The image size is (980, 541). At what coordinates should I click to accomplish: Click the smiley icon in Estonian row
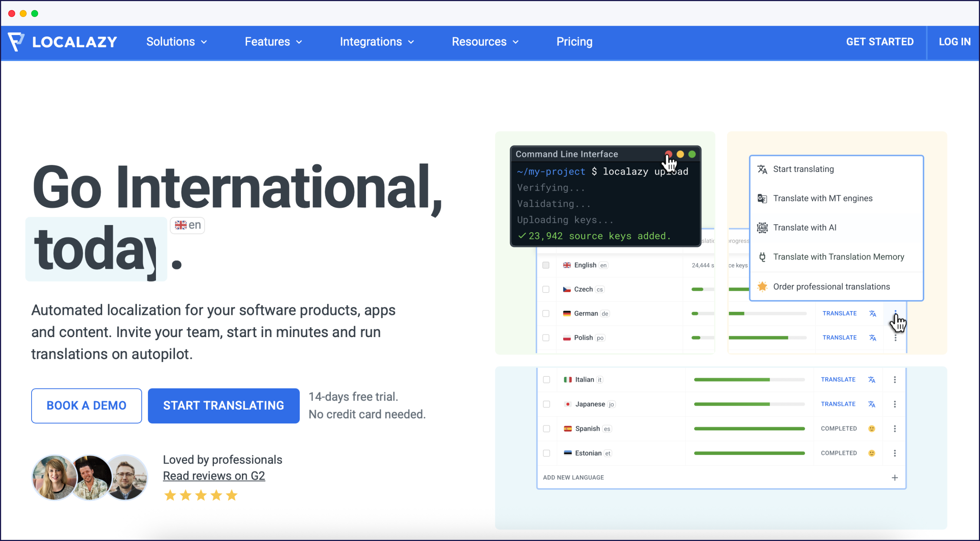coord(872,454)
